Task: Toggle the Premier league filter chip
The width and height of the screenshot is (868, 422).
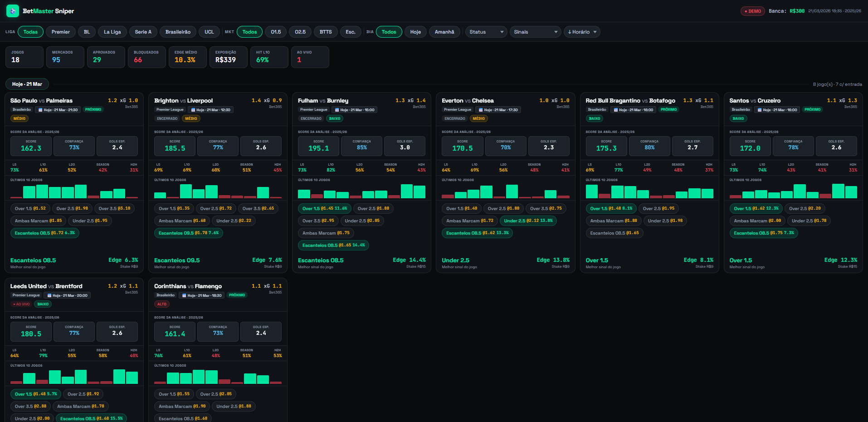Action: [61, 32]
